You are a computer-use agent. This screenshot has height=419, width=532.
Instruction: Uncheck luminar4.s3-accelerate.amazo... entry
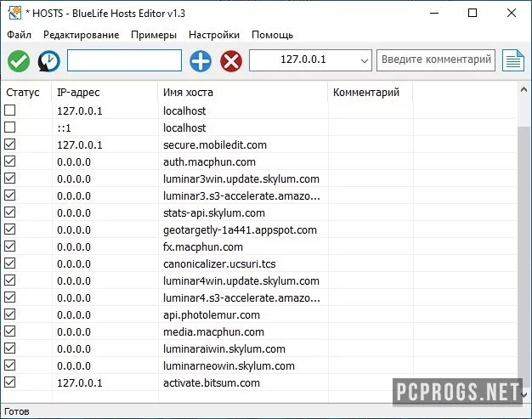click(10, 297)
